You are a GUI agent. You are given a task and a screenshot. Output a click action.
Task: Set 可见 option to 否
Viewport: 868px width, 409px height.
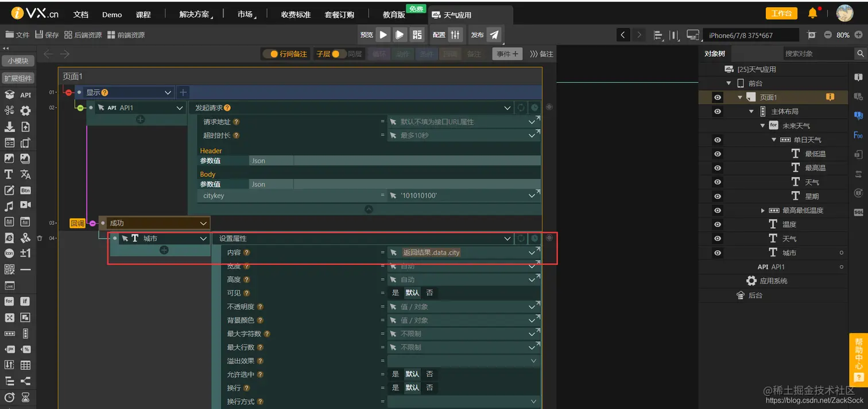pyautogui.click(x=429, y=293)
